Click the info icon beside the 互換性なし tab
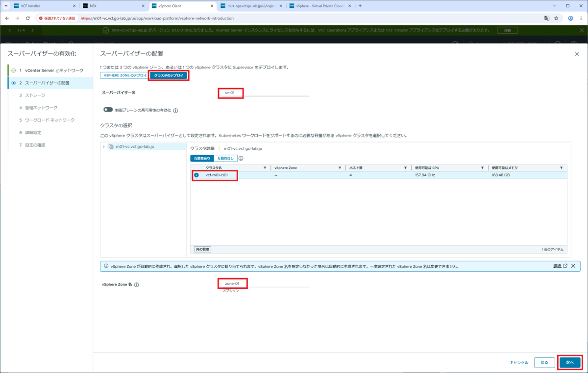 tap(241, 158)
